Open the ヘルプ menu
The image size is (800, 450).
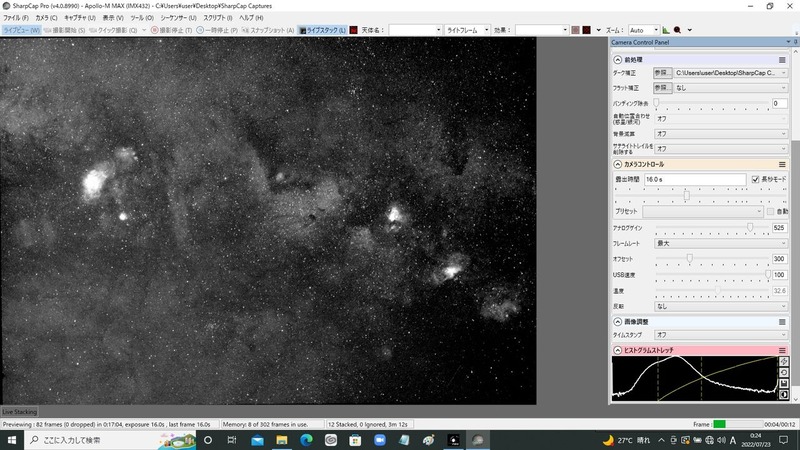click(251, 18)
